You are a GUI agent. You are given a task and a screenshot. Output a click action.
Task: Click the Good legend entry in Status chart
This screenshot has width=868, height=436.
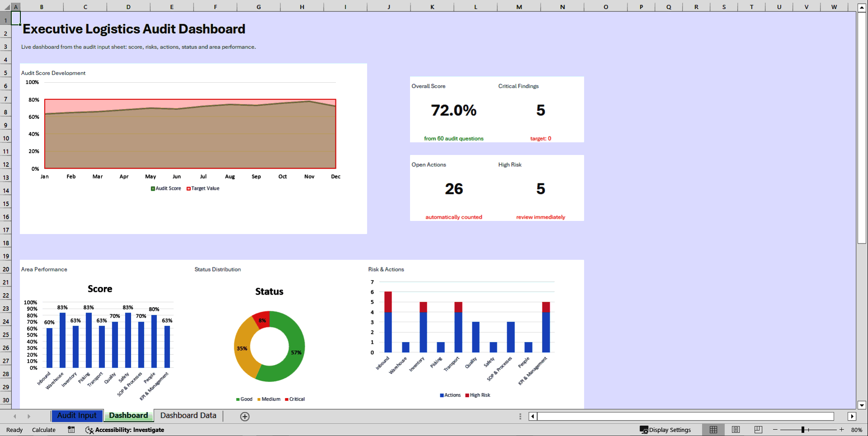[x=244, y=399]
